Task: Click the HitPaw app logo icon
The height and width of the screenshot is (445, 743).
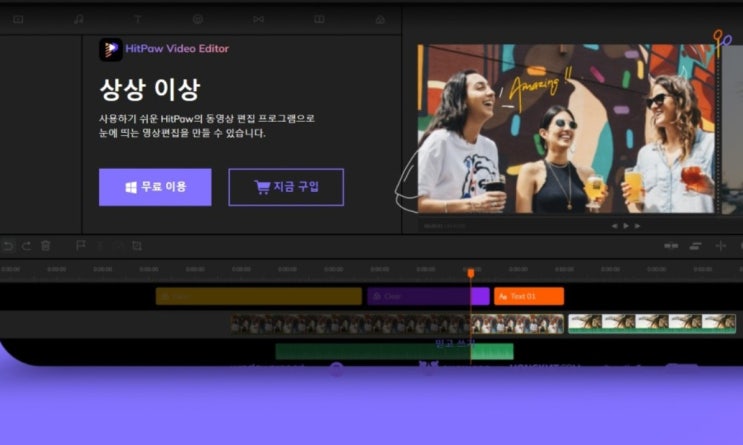Action: point(110,49)
